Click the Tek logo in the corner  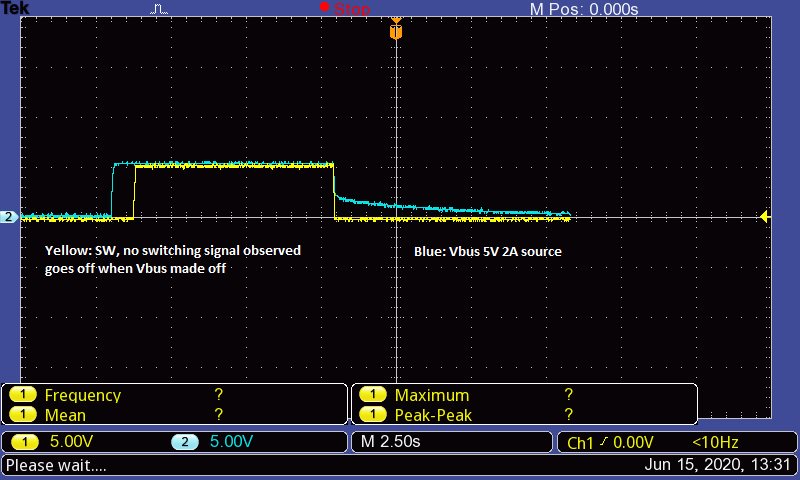point(15,8)
